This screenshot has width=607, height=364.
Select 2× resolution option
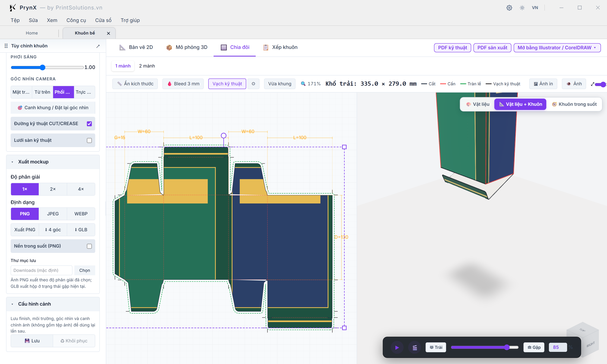[53, 189]
